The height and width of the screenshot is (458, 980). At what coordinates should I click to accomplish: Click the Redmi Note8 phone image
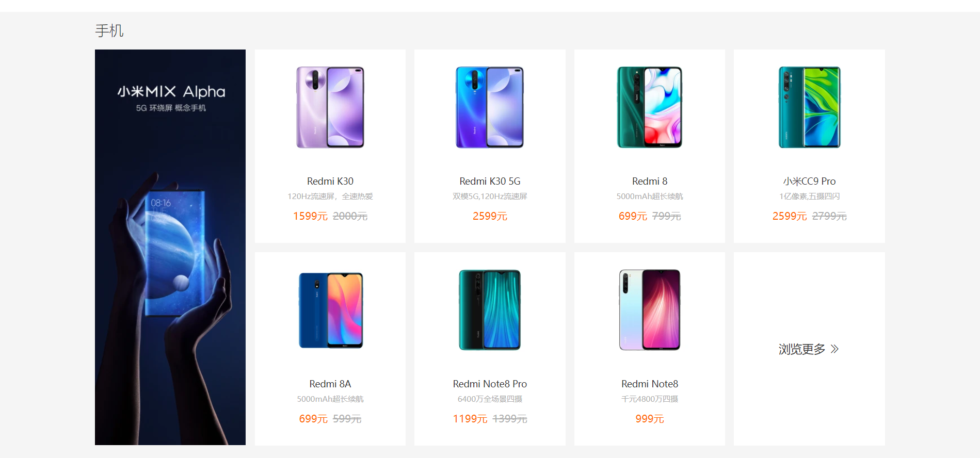click(x=650, y=310)
